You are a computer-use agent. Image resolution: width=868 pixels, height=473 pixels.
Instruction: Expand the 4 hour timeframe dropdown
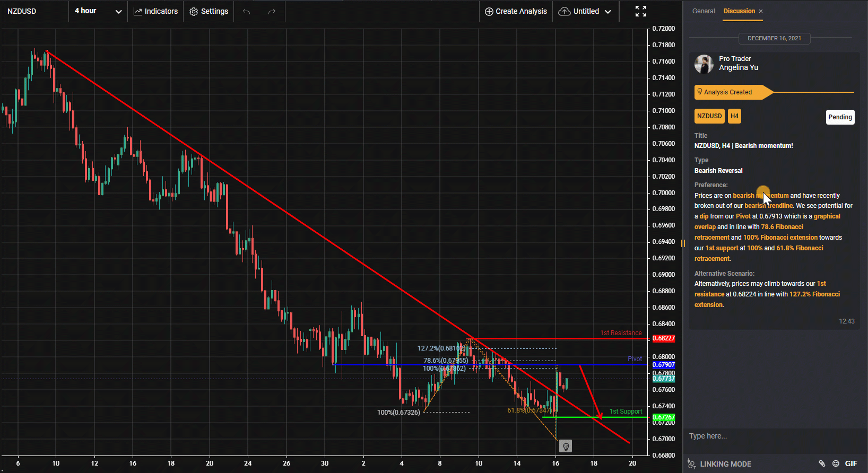(x=98, y=11)
